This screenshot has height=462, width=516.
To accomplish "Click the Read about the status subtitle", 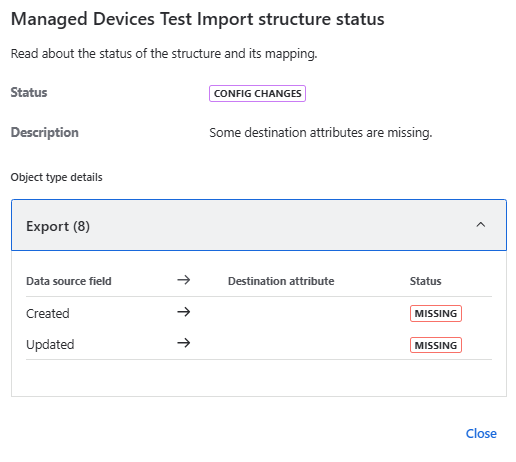I will (x=164, y=54).
